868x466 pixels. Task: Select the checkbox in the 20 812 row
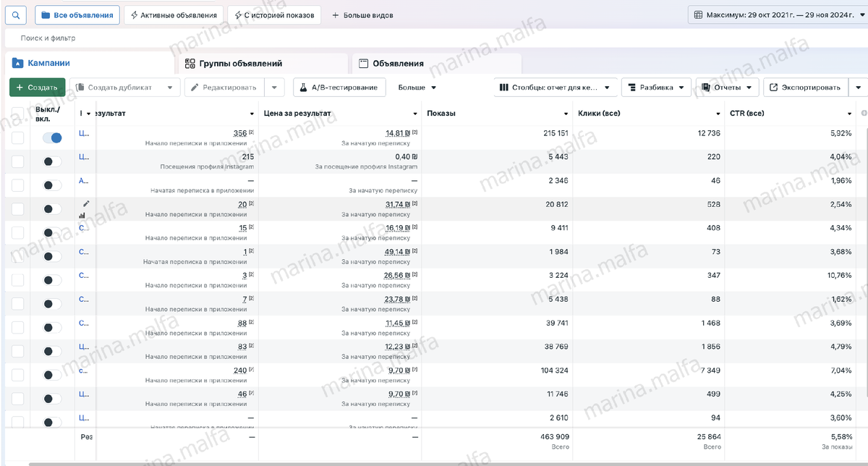[x=17, y=209]
